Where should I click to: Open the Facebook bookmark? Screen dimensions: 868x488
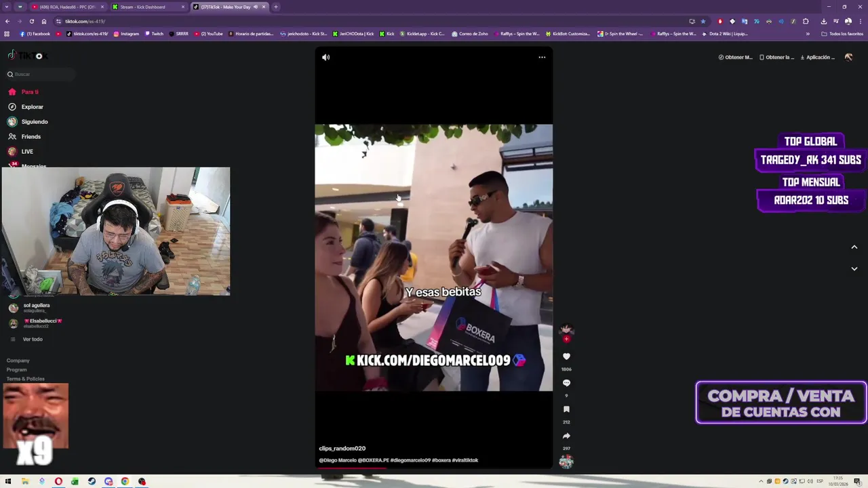[35, 33]
